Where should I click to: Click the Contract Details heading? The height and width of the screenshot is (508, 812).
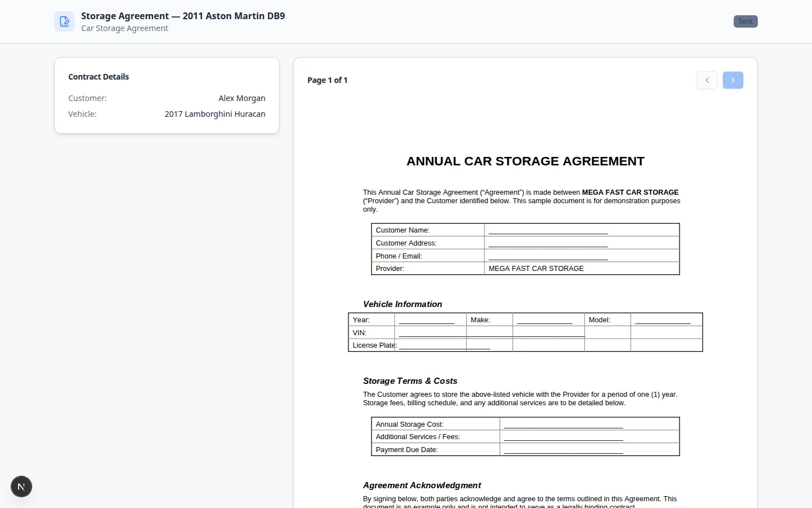coord(99,77)
